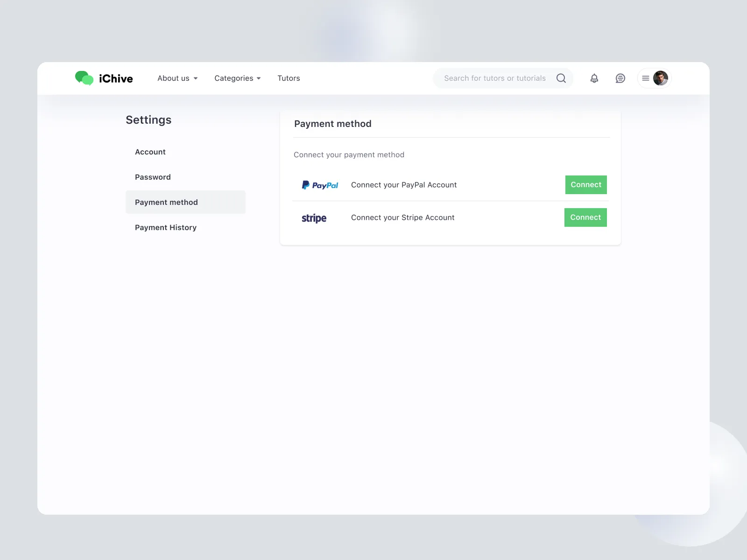Expand the About us dropdown

tap(177, 78)
